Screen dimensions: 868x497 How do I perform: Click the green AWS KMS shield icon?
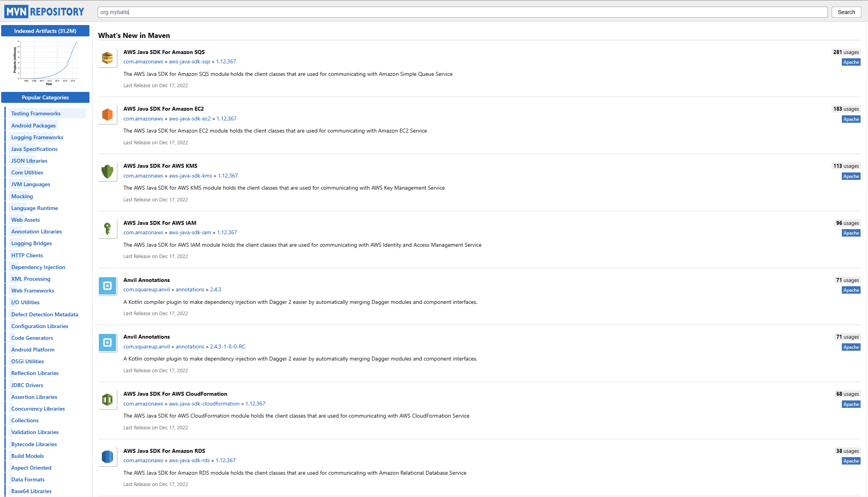coord(107,172)
